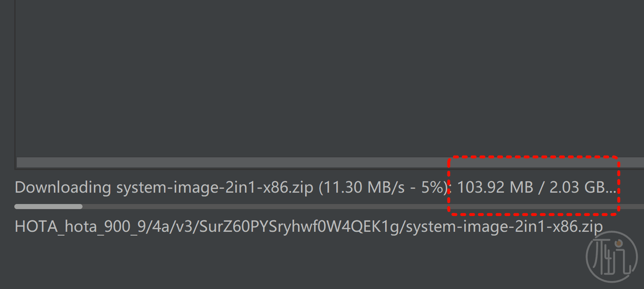
Task: Click inside the empty log output panel
Action: [x=330, y=78]
